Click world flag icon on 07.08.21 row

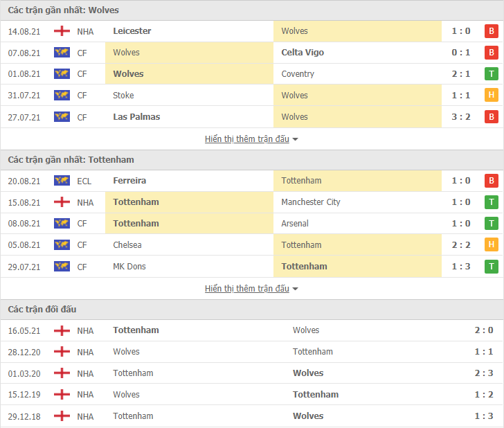click(62, 53)
